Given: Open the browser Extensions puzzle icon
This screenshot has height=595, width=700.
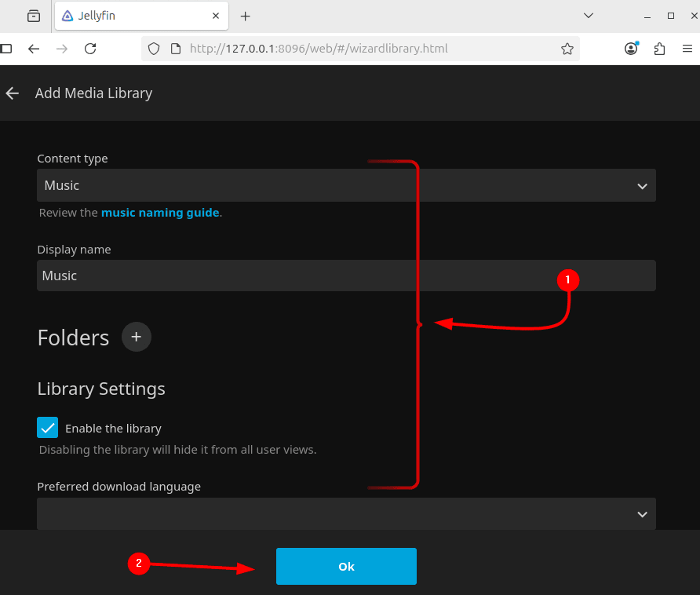Looking at the screenshot, I should pos(659,49).
